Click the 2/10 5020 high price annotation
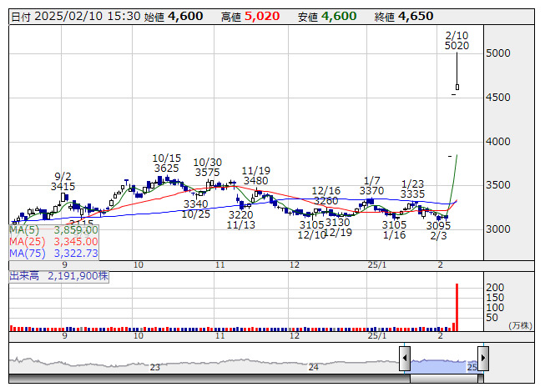The height and width of the screenshot is (392, 545). tap(457, 40)
